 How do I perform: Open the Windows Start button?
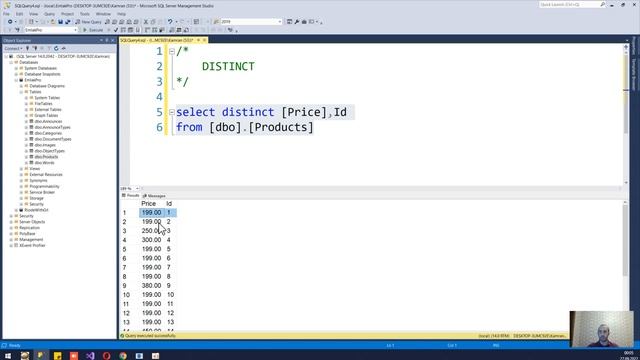(8, 356)
